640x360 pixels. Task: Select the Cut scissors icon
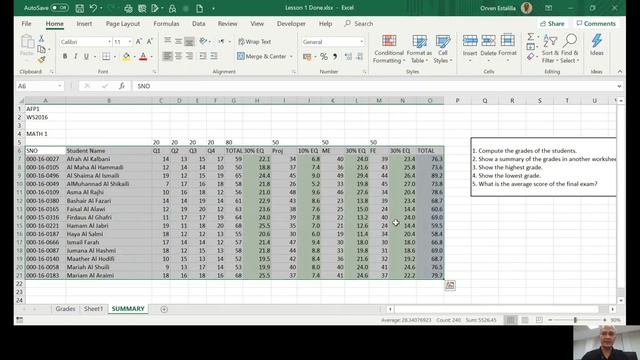coord(41,38)
